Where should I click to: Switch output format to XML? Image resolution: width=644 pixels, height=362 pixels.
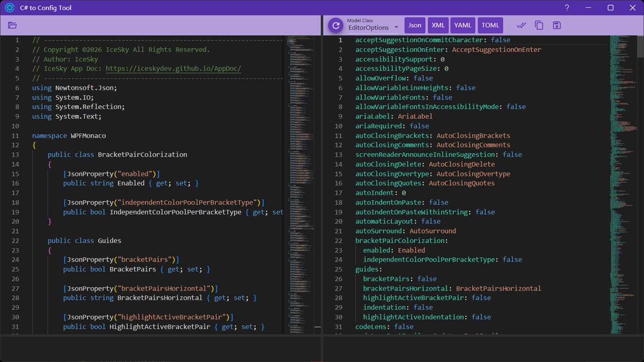(438, 25)
